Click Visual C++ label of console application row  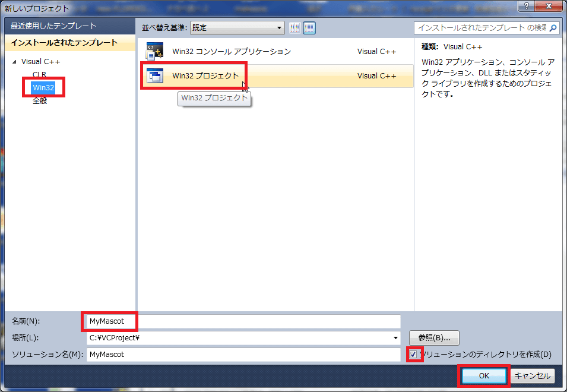[x=377, y=51]
